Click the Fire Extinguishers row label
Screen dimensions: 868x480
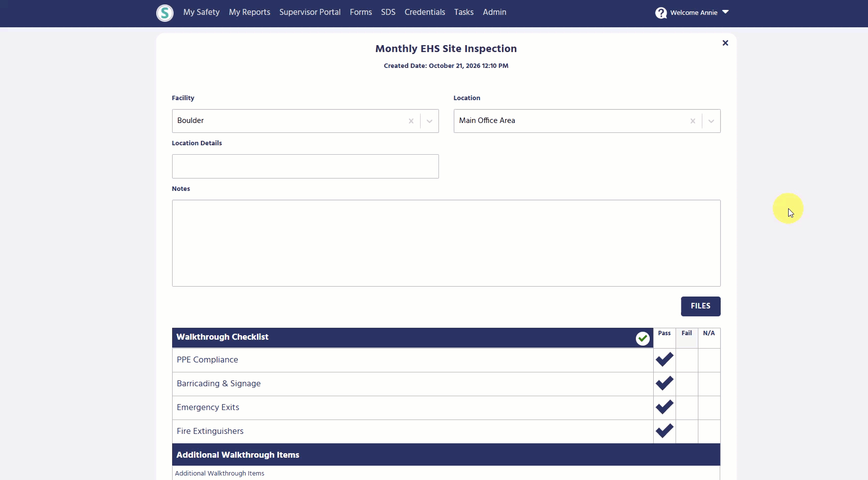click(x=210, y=431)
